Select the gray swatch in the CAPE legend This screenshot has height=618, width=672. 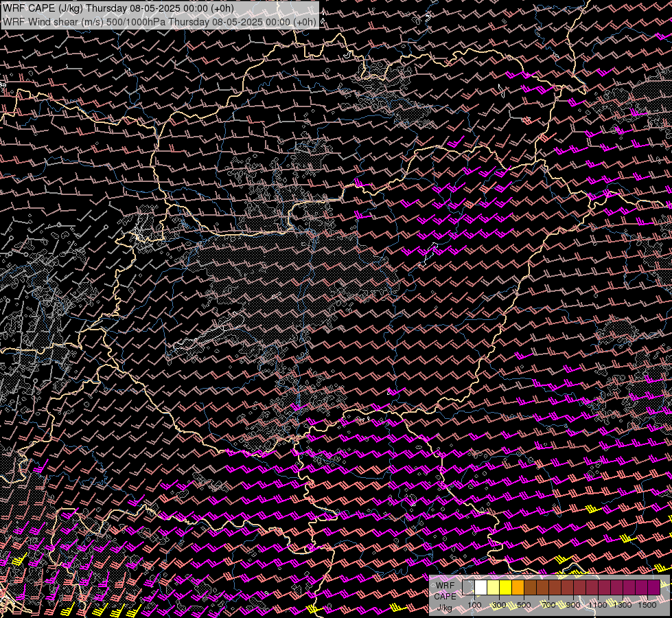468,588
